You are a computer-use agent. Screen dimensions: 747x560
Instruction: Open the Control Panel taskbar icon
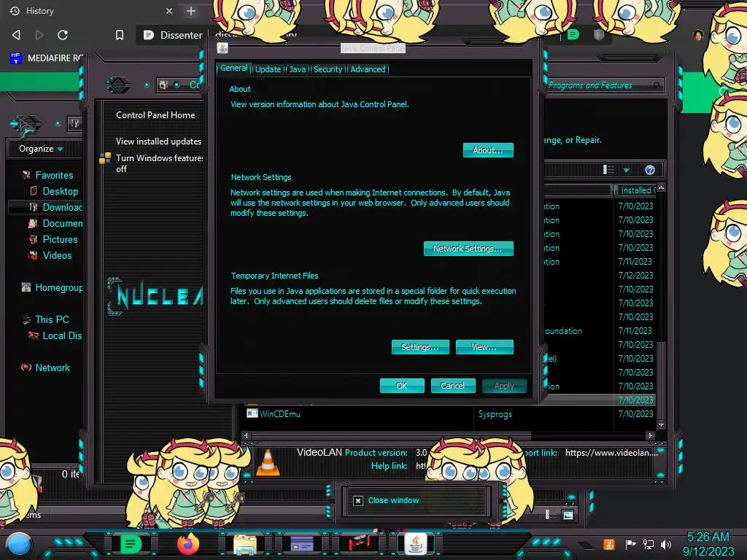click(301, 544)
